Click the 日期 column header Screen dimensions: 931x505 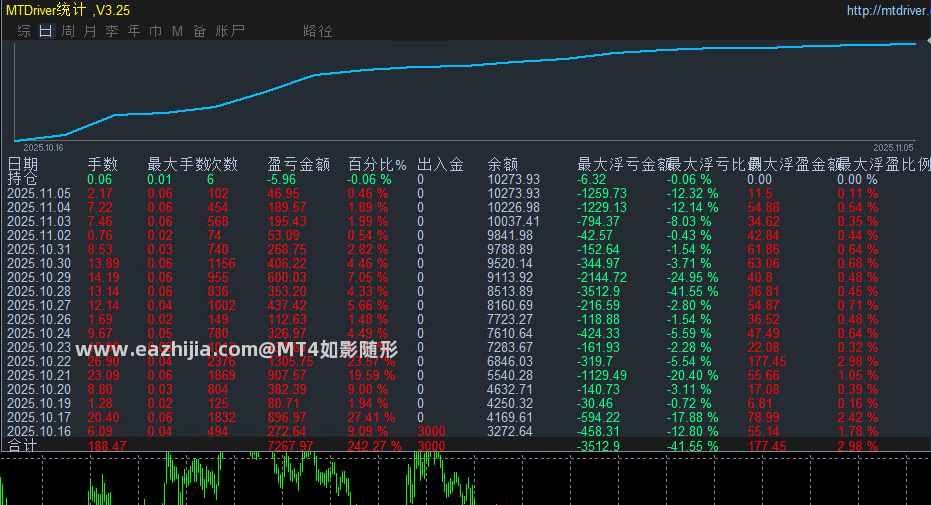23,164
